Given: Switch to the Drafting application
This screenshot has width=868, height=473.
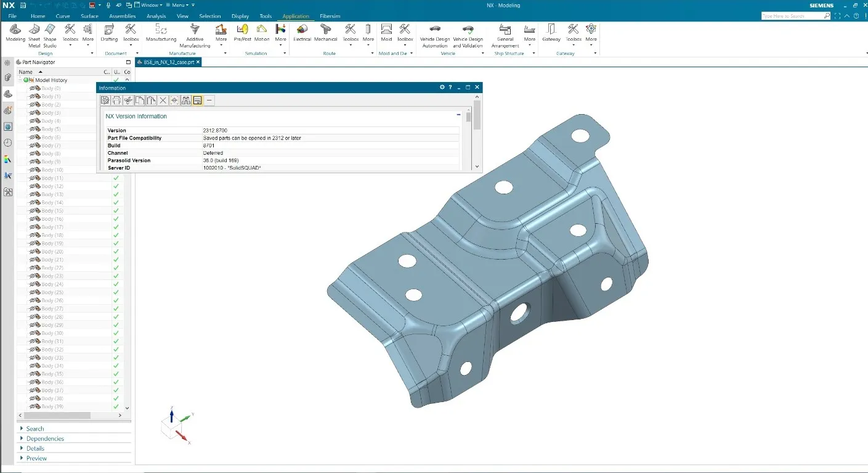Looking at the screenshot, I should tap(109, 33).
